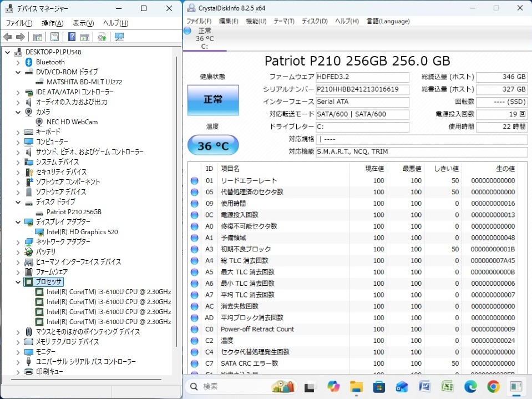Expand the ネットワーク アダプター category
The height and width of the screenshot is (399, 532).
tap(18, 242)
